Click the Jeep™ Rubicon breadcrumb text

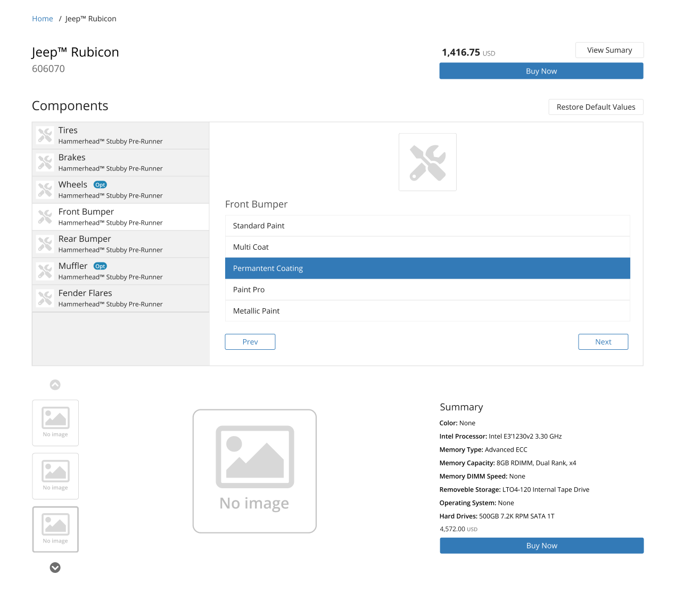click(90, 19)
